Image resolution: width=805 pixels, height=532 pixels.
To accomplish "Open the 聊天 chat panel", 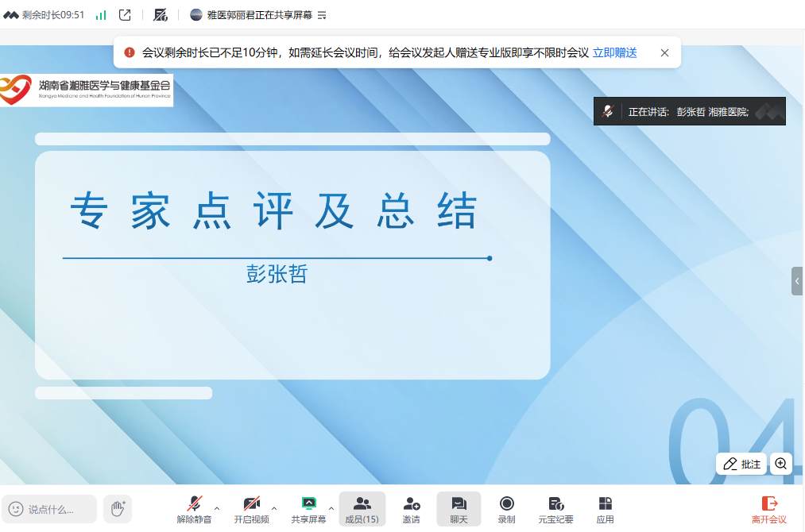I will (x=459, y=508).
